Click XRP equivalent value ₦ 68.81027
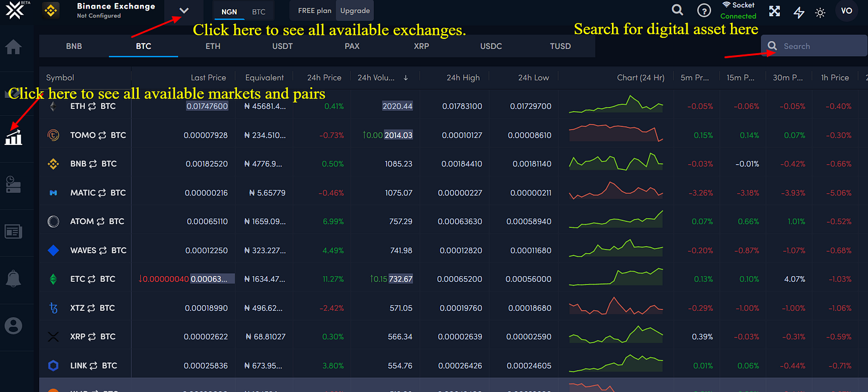This screenshot has width=868, height=392. [x=265, y=337]
